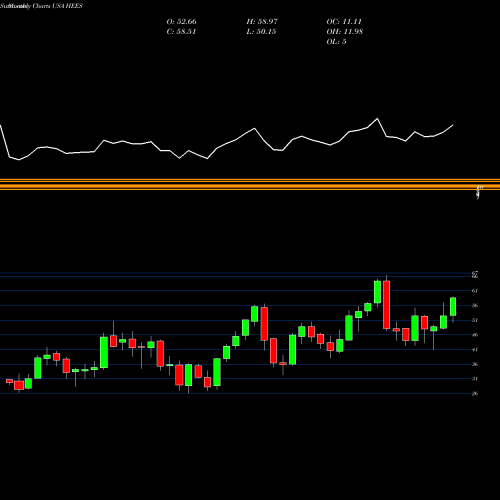Select the high price 'H: 58.97'

pyautogui.click(x=262, y=21)
